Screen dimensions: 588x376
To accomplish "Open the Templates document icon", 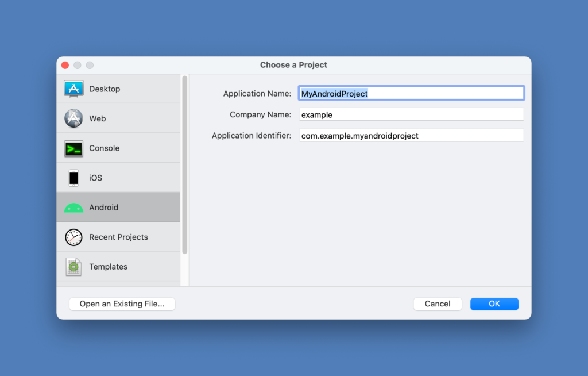I will pos(73,267).
